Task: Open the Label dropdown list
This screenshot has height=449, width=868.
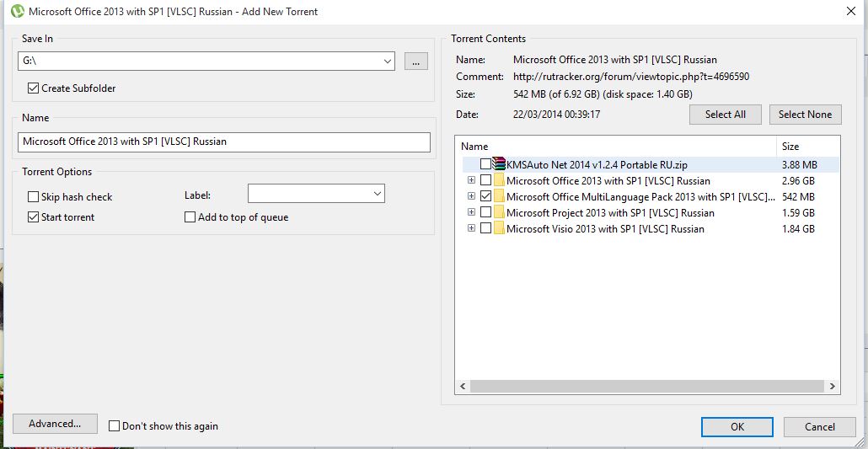Action: click(x=377, y=195)
